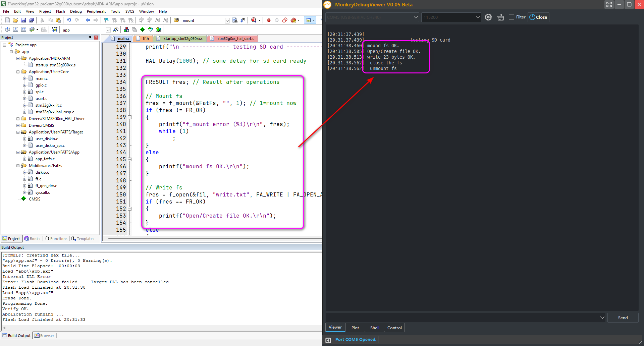The height and width of the screenshot is (346, 644).
Task: Click the collapse panel icon in the MonkeyDebugViewer status bar
Action: tap(328, 340)
